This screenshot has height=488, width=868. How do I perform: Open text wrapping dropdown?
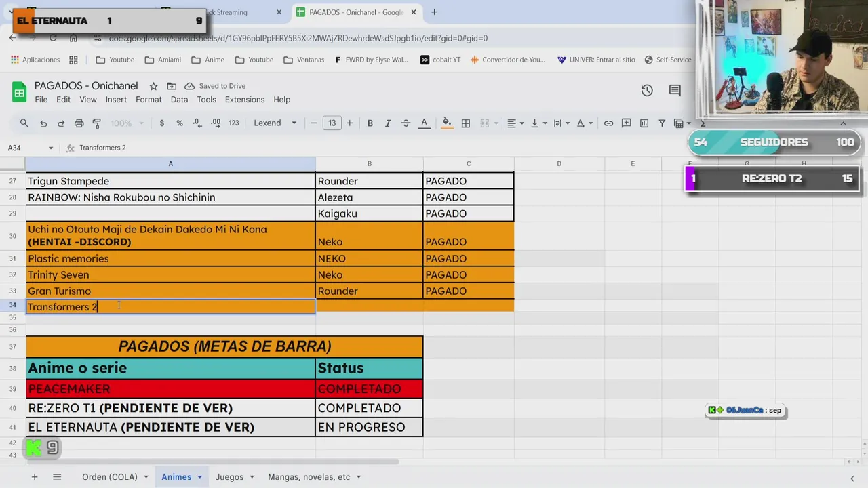561,123
